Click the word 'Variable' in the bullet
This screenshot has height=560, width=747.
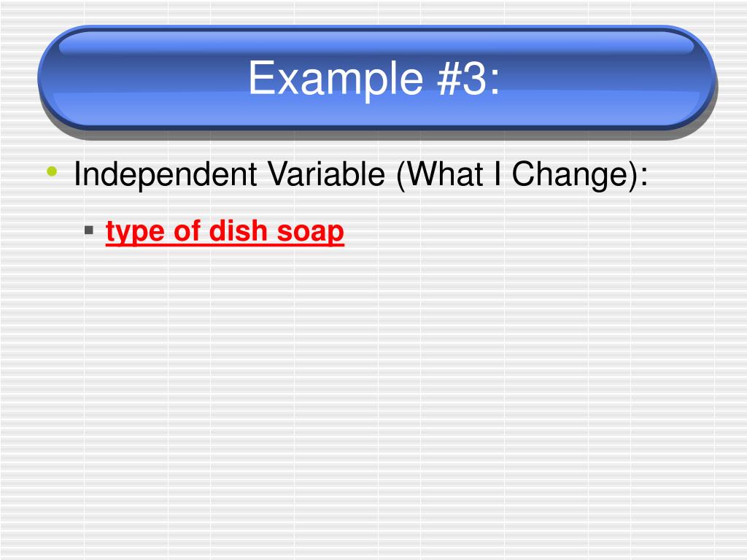coord(326,174)
